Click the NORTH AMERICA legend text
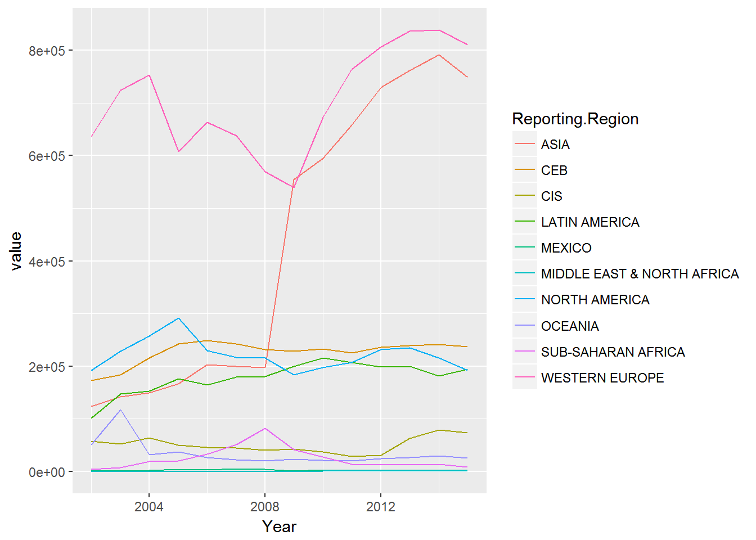The height and width of the screenshot is (540, 756). (595, 300)
